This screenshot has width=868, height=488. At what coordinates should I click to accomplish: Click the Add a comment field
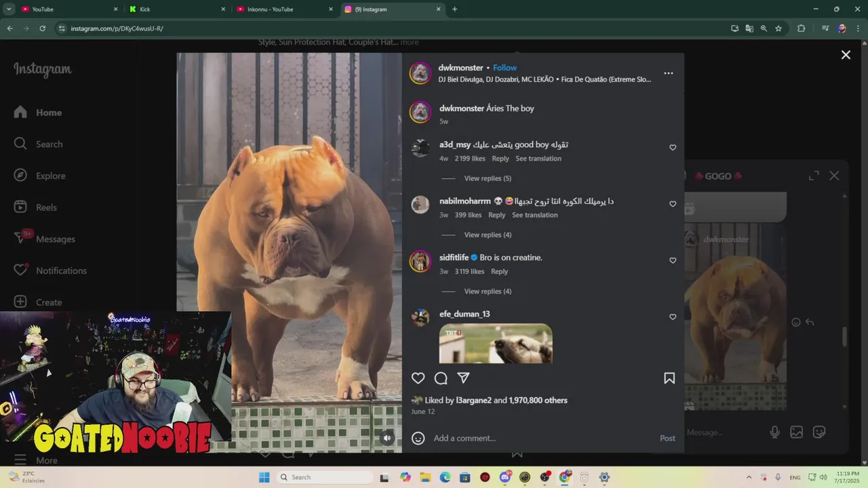[542, 439]
